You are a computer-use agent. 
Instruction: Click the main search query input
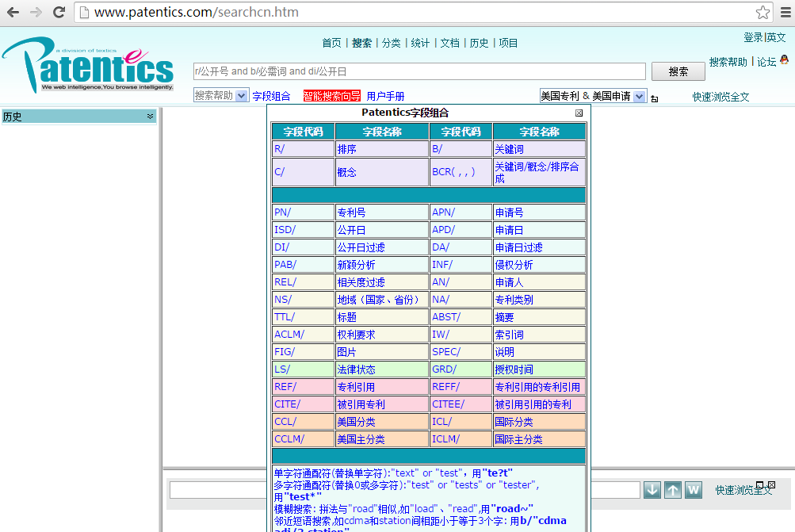[x=419, y=71]
